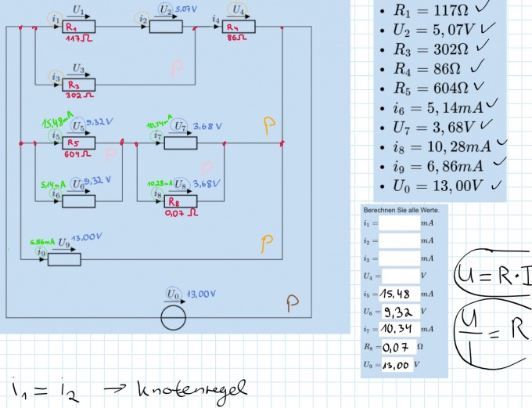Click the U0 voltage source circle symbol
The image size is (532, 408).
coord(173,318)
